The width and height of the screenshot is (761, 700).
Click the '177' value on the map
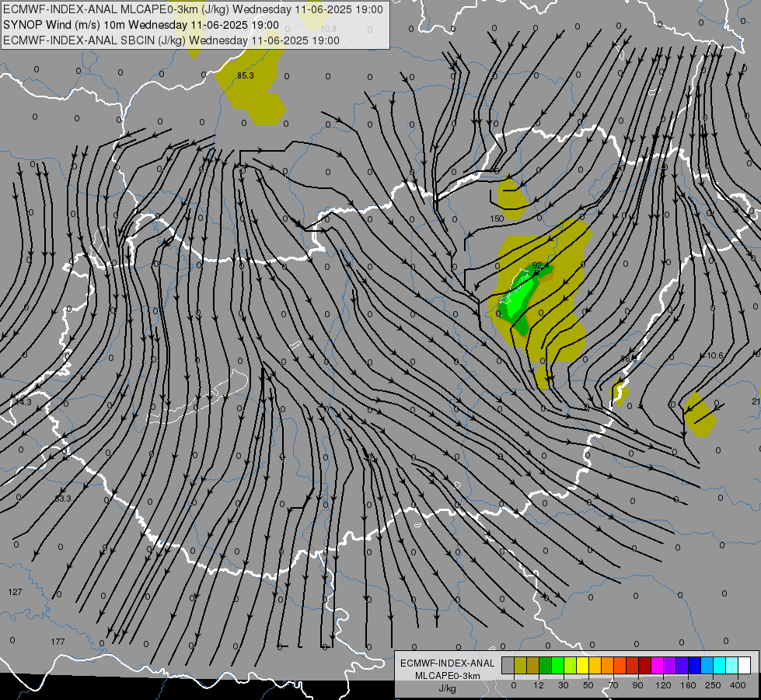coord(58,642)
